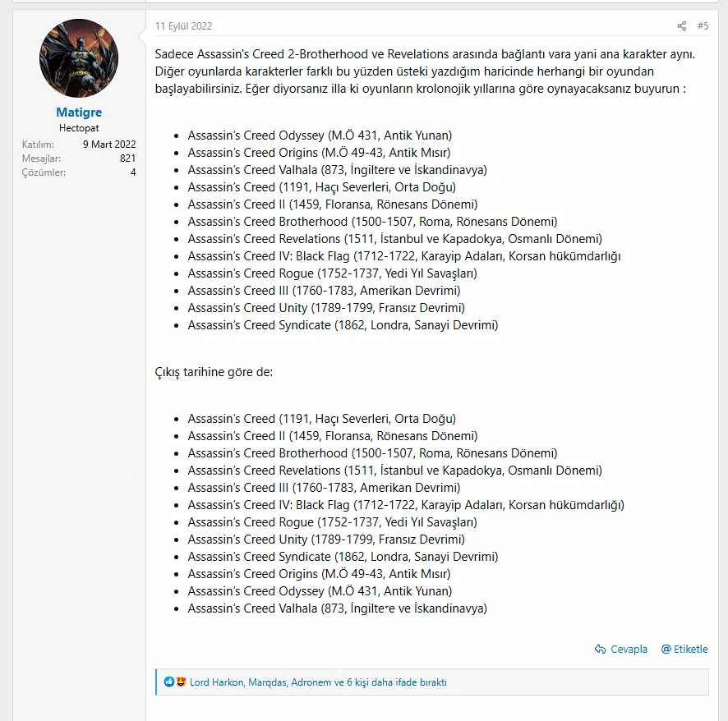Open Matigre's Batman avatar image
This screenshot has height=721, width=728.
tap(79, 58)
